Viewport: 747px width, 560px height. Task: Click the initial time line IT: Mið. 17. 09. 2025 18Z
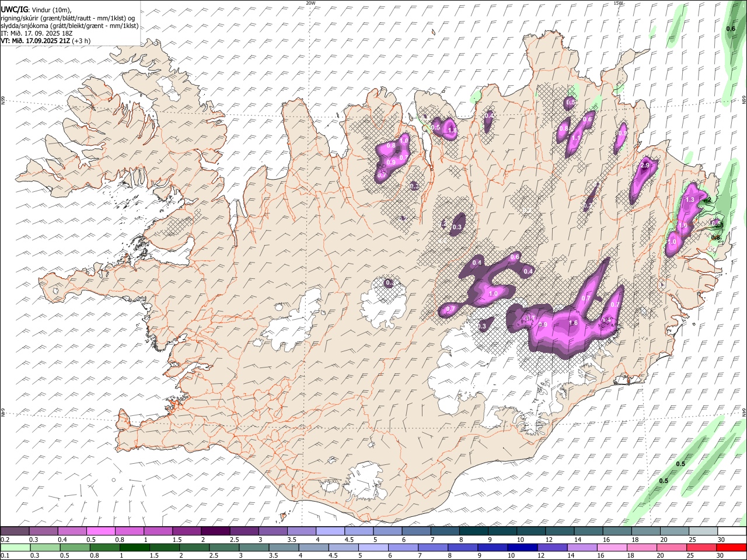pyautogui.click(x=36, y=33)
